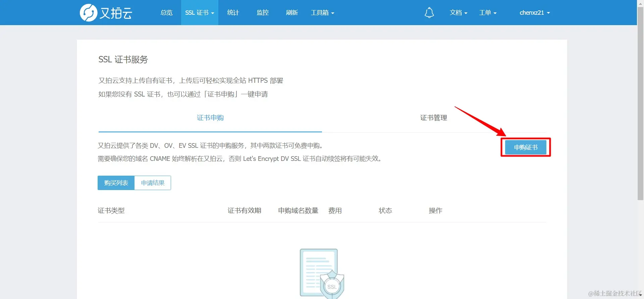
Task: Select the 购买列表 toggle button
Action: pos(116,183)
